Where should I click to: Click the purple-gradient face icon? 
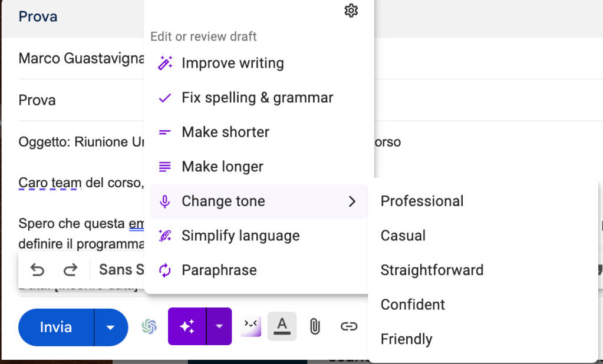251,326
